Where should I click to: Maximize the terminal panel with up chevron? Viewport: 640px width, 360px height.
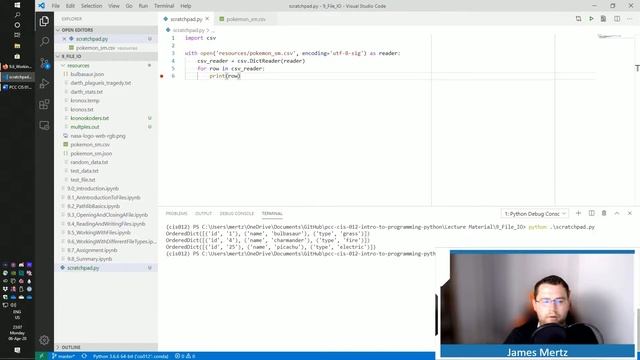[x=617, y=213]
